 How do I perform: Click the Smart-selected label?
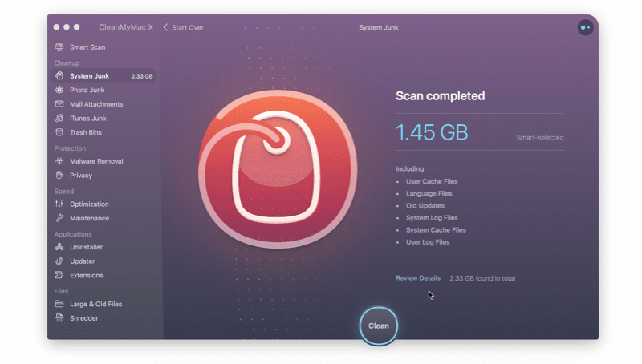(539, 137)
